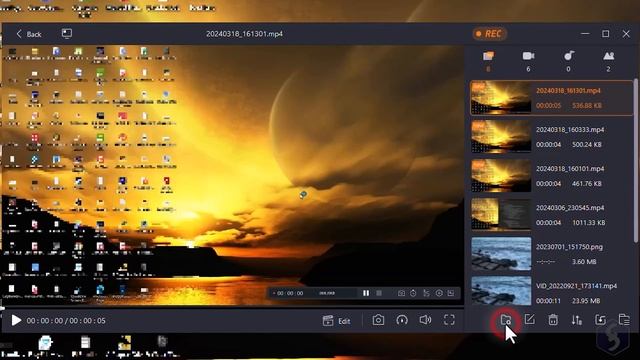Click the playback time 00:00:00 / 00:00:05
The height and width of the screenshot is (360, 640).
coord(66,321)
